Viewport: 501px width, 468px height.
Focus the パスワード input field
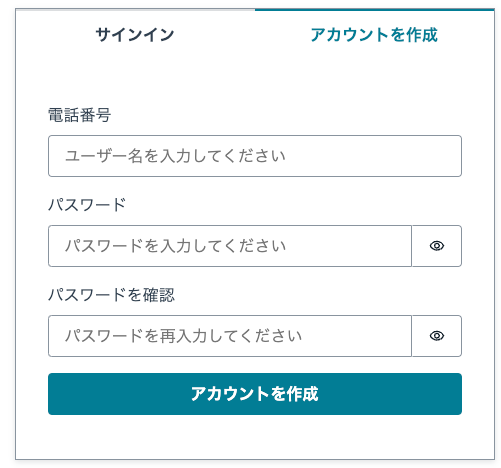pyautogui.click(x=230, y=246)
